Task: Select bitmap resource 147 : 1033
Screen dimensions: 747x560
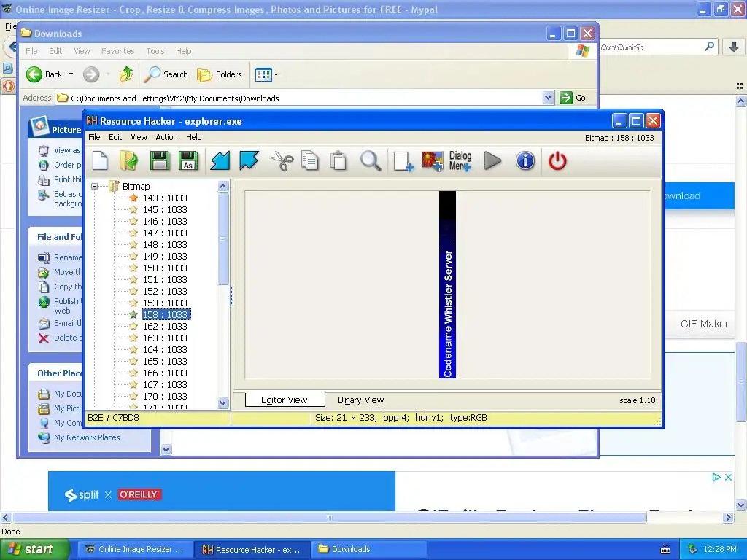Action: tap(165, 233)
